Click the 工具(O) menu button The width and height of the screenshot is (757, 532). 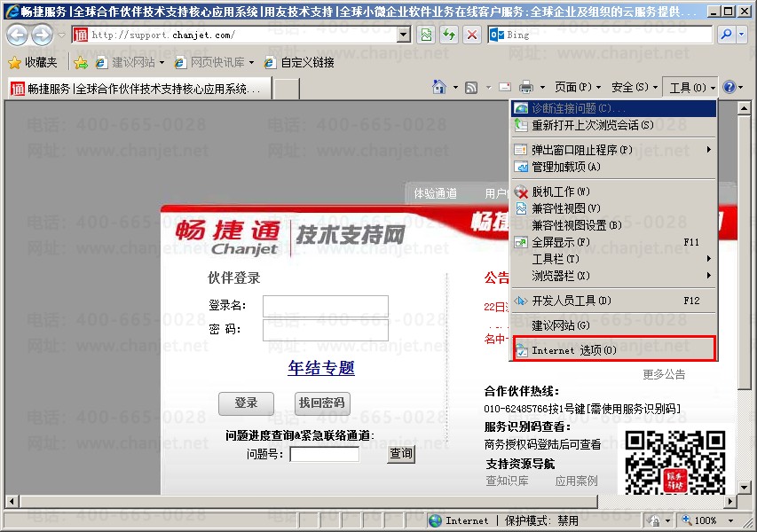tap(690, 87)
